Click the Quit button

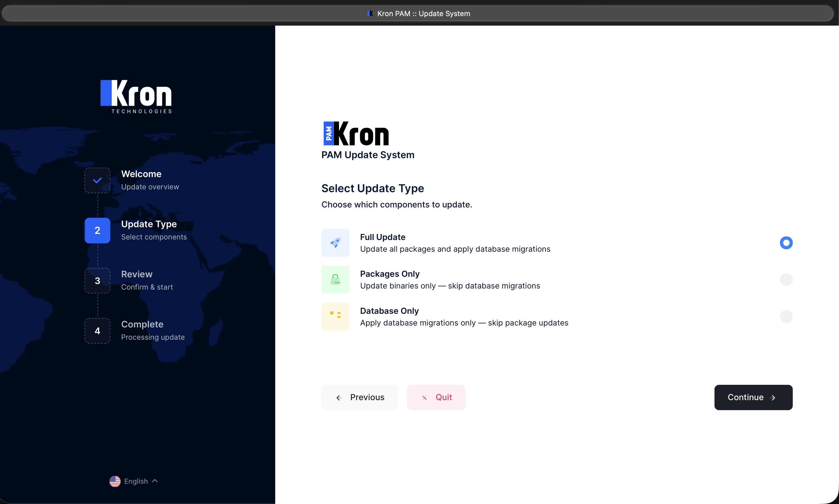[436, 397]
